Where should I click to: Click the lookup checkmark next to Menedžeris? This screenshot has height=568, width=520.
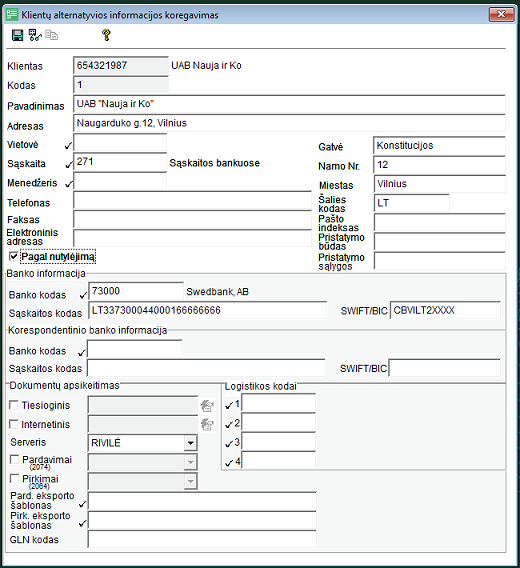coord(68,184)
